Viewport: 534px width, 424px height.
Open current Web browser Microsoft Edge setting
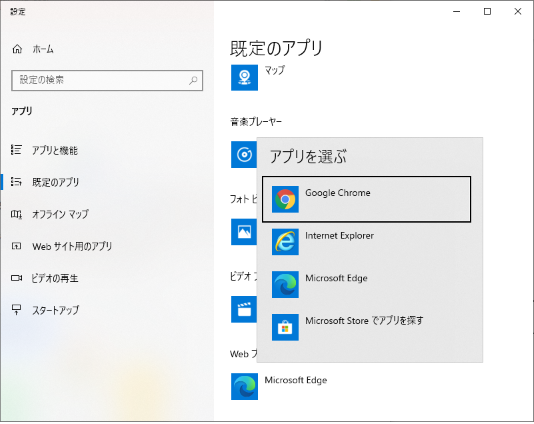point(279,387)
